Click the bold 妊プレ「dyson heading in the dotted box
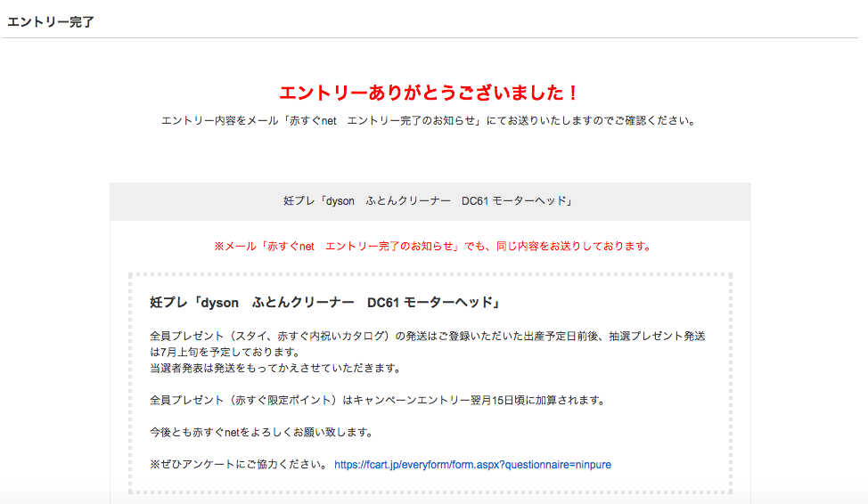Viewport: 868px width, 504px height. click(x=326, y=303)
